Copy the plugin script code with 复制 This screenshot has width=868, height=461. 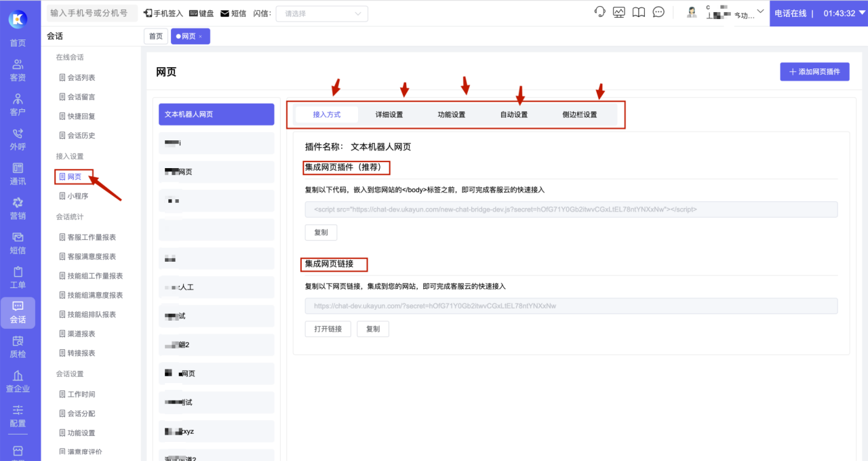321,233
